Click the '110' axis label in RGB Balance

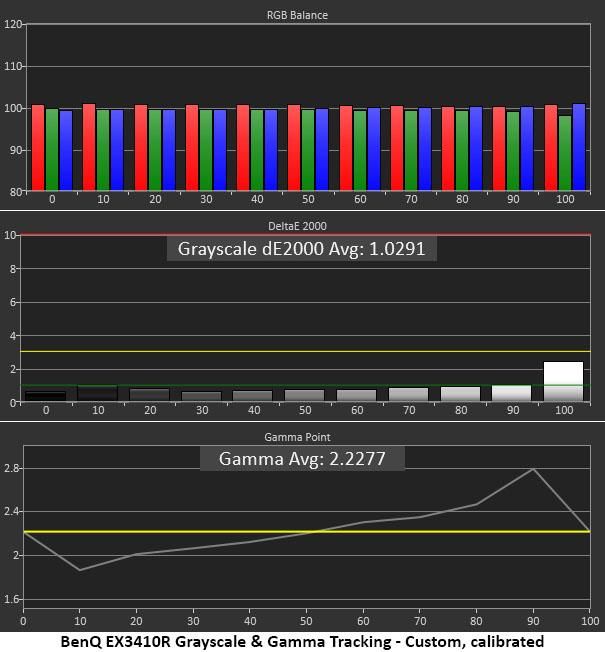[x=12, y=66]
